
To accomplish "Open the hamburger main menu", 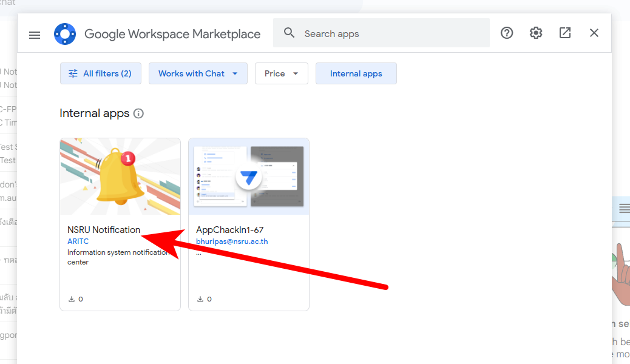I will 35,35.
